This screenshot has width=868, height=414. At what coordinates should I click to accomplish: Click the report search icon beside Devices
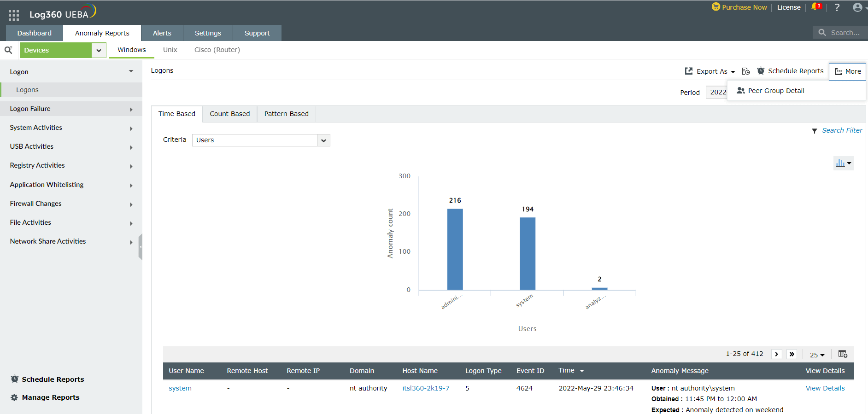point(8,50)
